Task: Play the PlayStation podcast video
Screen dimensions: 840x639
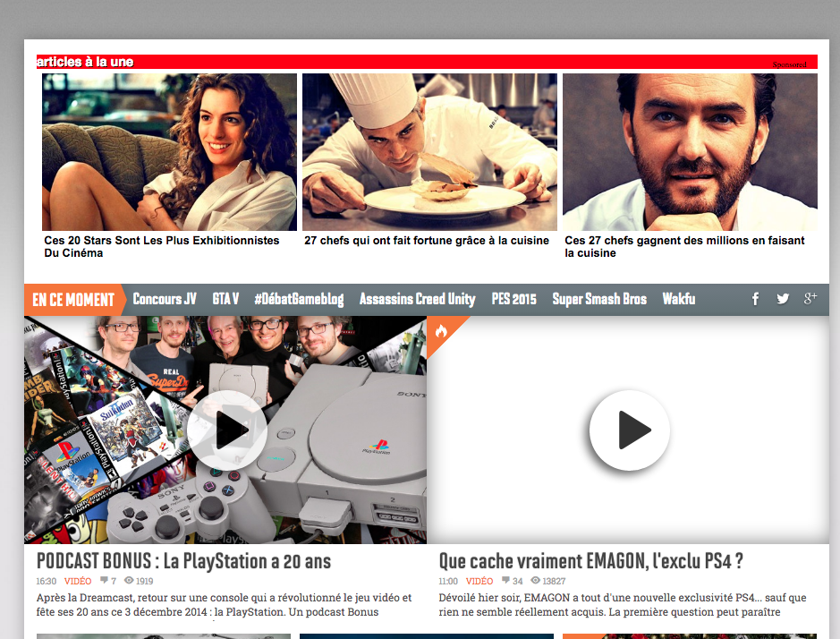Action: click(x=226, y=430)
